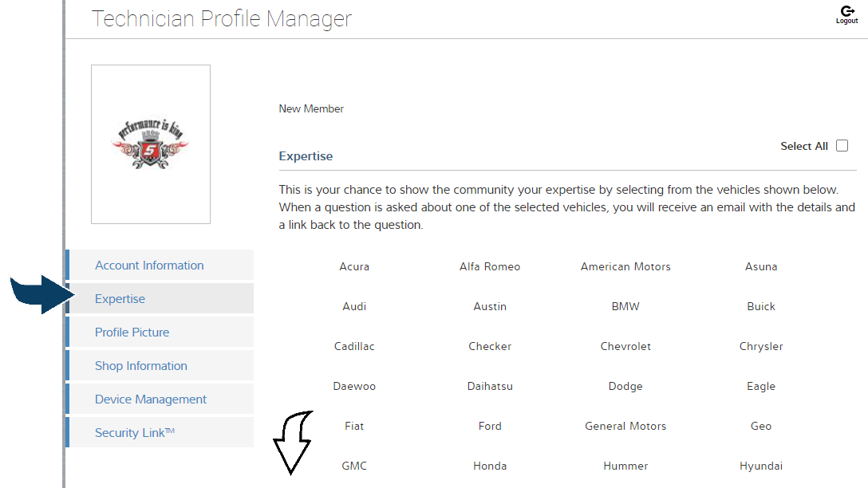Select Hummer as an expertise

point(625,466)
